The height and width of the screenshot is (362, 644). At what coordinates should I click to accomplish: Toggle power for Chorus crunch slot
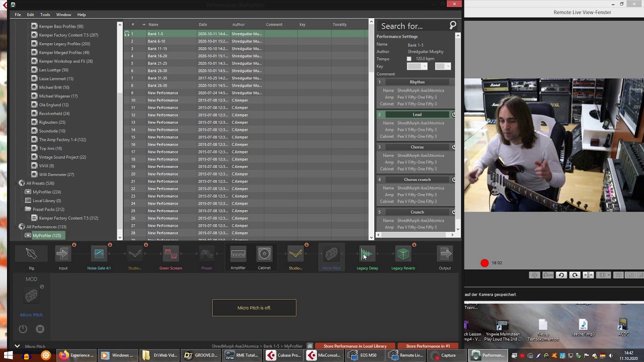click(453, 179)
